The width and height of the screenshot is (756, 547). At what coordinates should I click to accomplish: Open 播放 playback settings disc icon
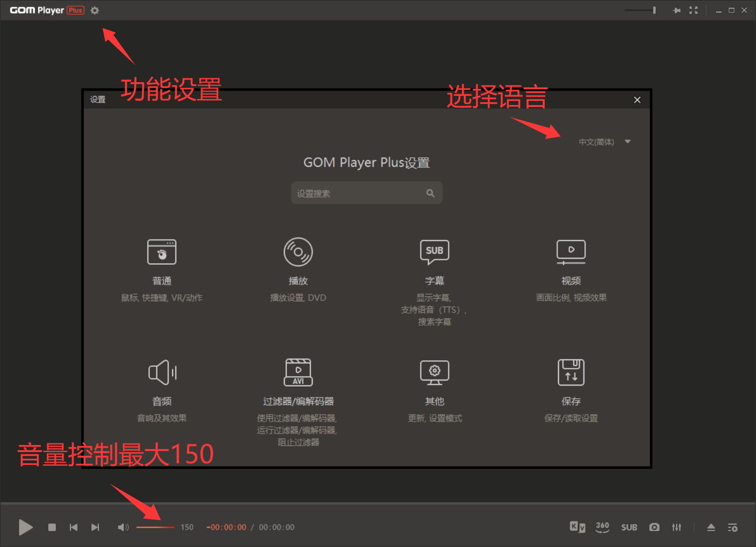(298, 252)
